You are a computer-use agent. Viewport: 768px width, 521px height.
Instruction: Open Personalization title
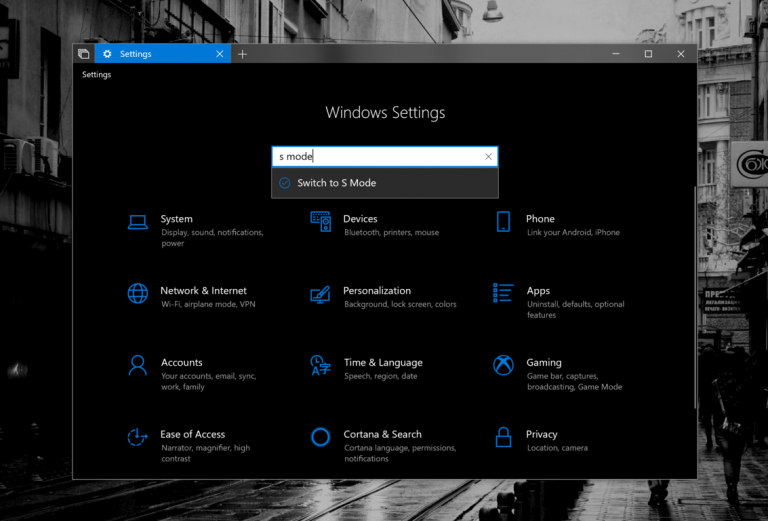coord(377,291)
